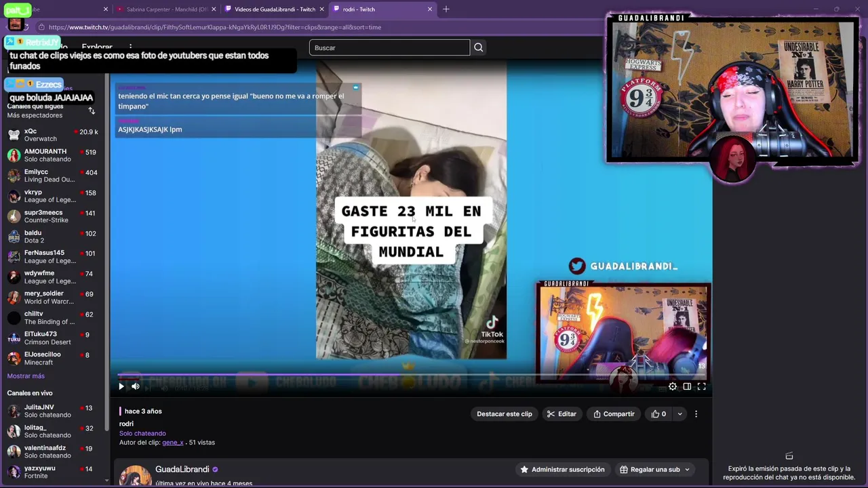
Task: Close the rodri - Twitch tab
Action: point(429,9)
